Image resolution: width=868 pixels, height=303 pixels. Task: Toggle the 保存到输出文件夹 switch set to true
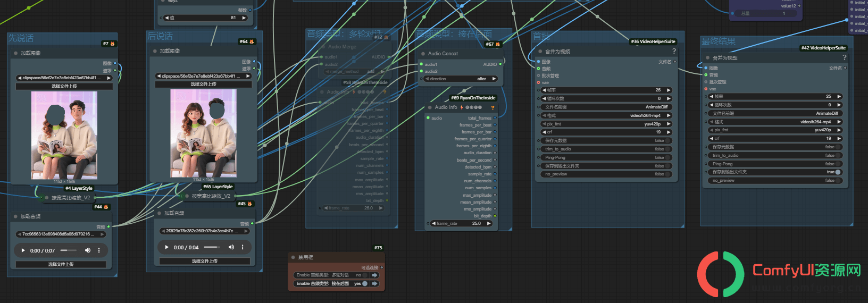[x=838, y=172]
